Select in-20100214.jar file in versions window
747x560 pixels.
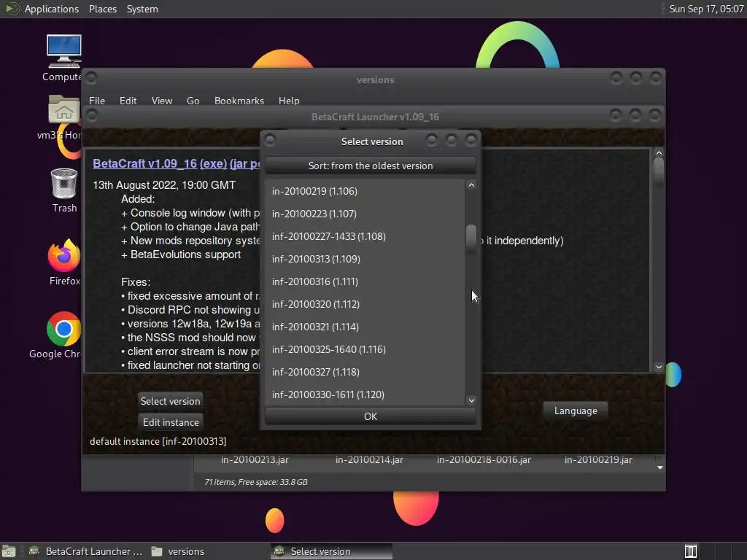(369, 459)
